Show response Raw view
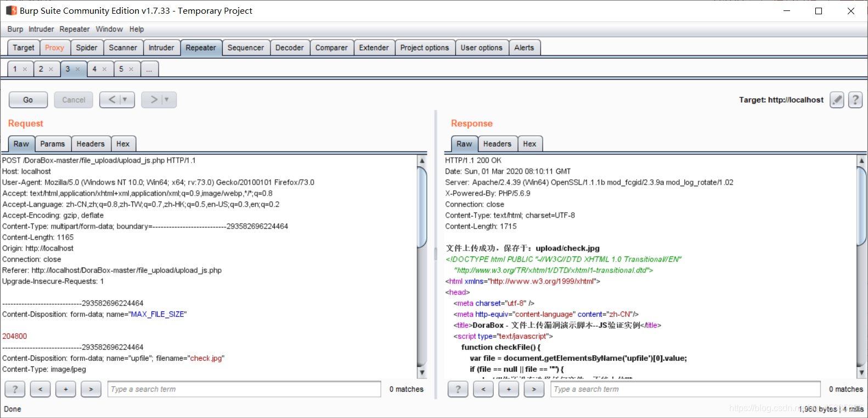Viewport: 868px width, 418px height. coord(464,144)
